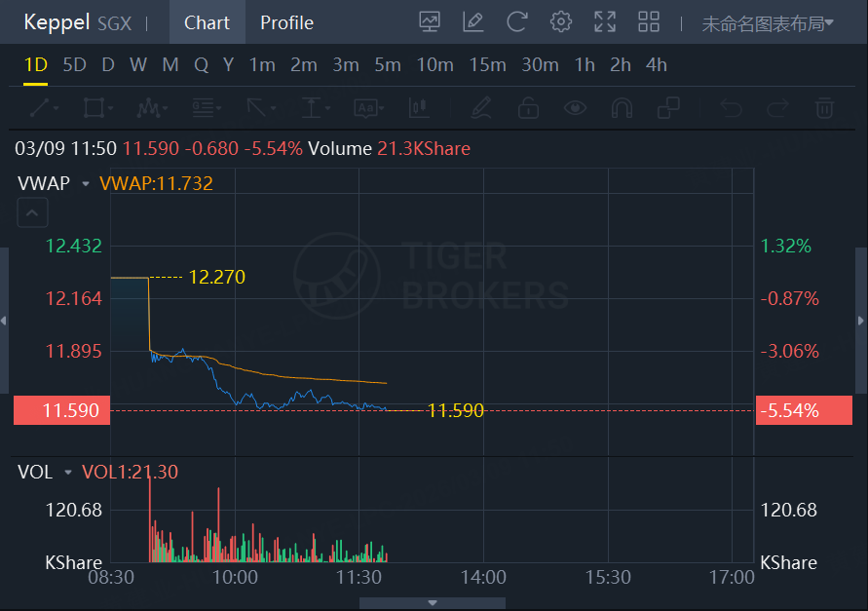868x611 pixels.
Task: Select the magnet snap tool
Action: coord(622,107)
